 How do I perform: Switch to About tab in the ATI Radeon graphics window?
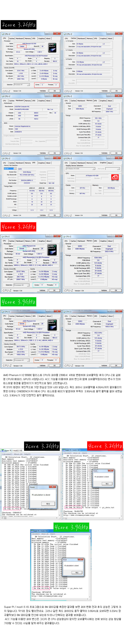coord(110,163)
